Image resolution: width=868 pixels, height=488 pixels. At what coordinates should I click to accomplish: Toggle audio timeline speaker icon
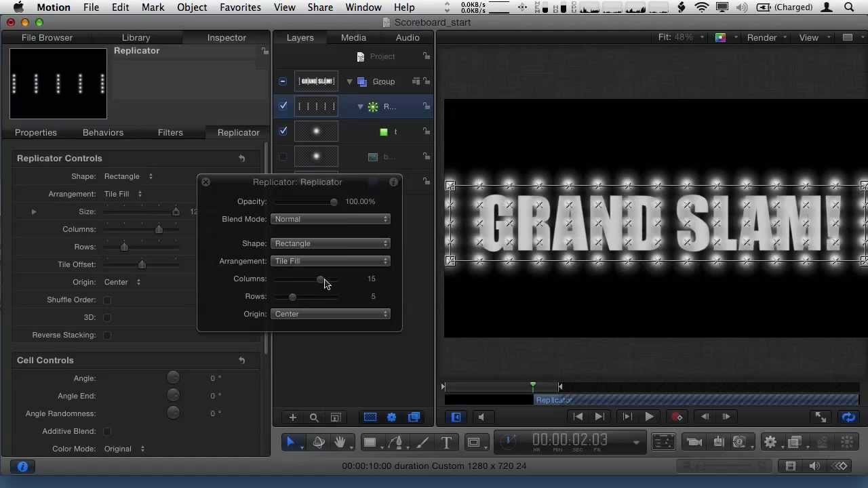tap(814, 466)
